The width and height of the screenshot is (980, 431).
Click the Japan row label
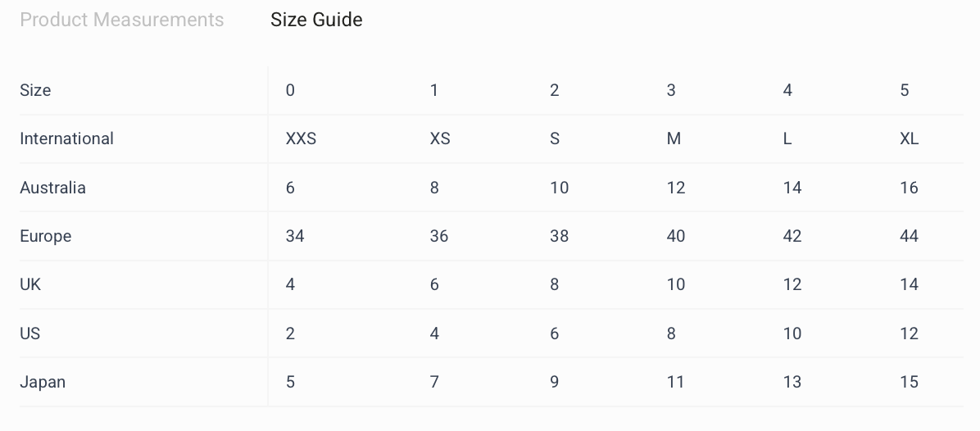[x=43, y=382]
